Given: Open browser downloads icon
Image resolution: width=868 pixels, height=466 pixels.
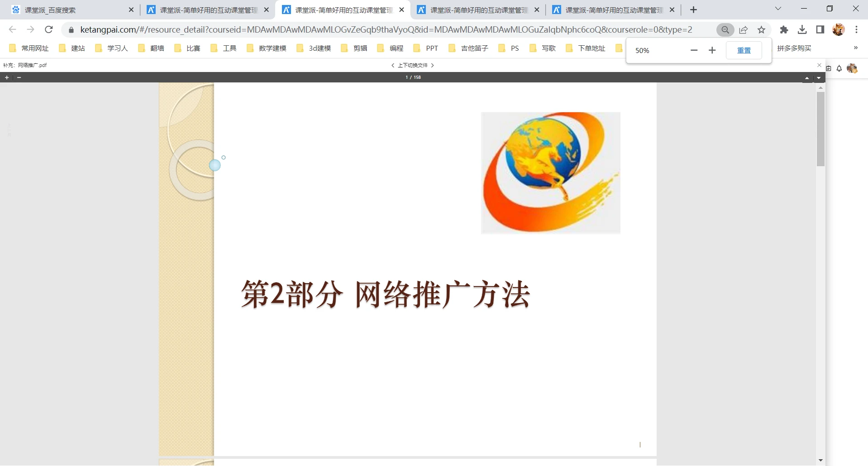Looking at the screenshot, I should point(802,30).
